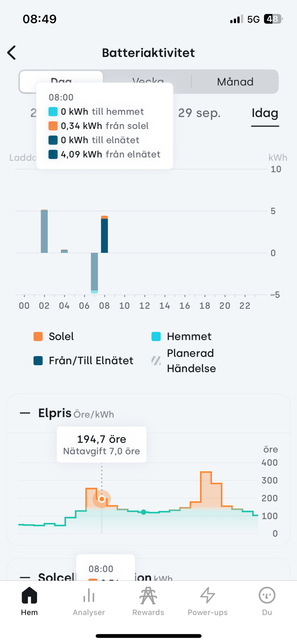
Task: Toggle the Från/Till Elnätet legend entry
Action: [84, 361]
